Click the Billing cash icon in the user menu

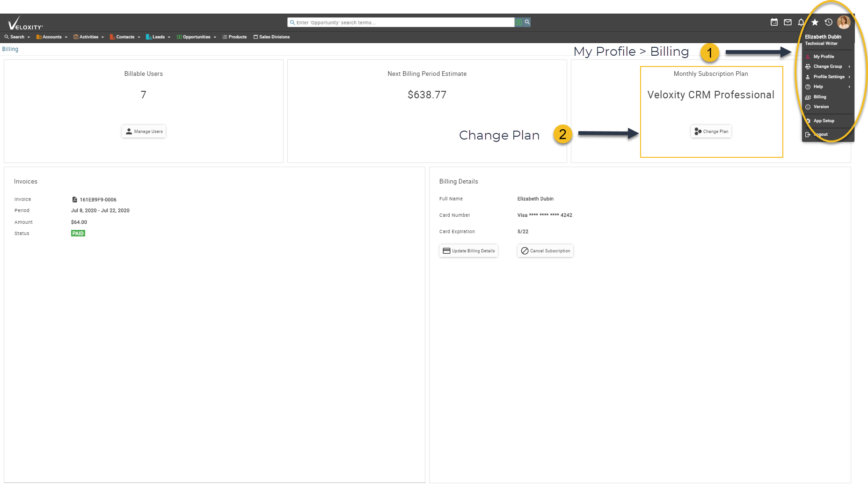pos(808,97)
